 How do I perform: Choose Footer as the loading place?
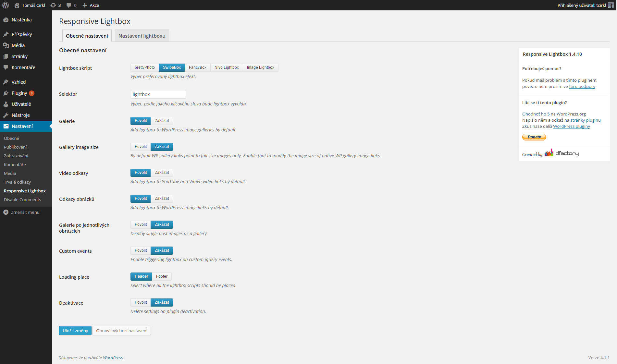(162, 276)
